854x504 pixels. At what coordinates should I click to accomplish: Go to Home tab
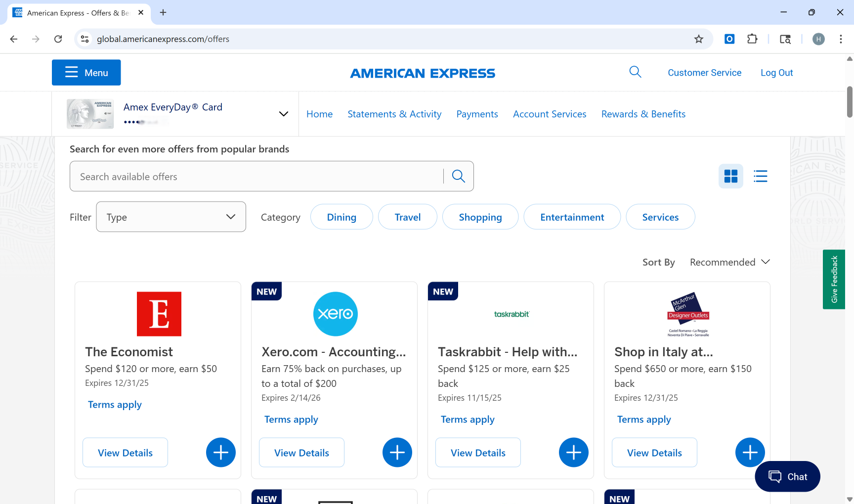(319, 114)
